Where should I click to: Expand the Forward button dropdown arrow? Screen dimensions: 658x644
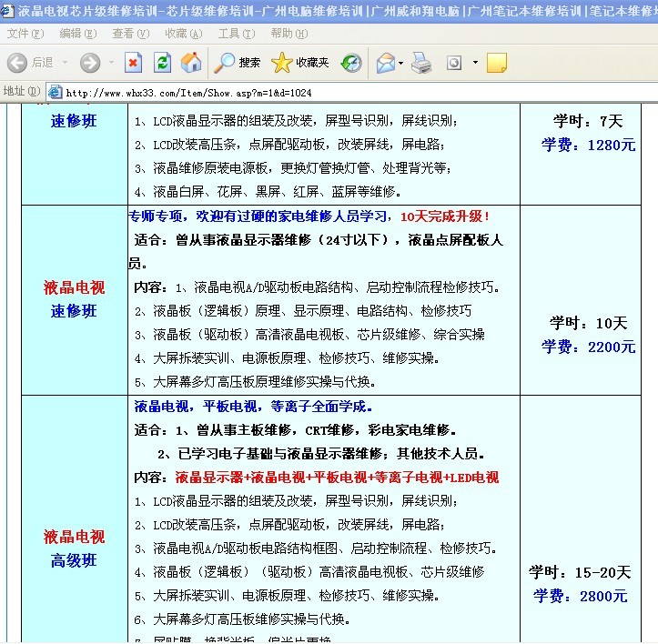point(112,63)
